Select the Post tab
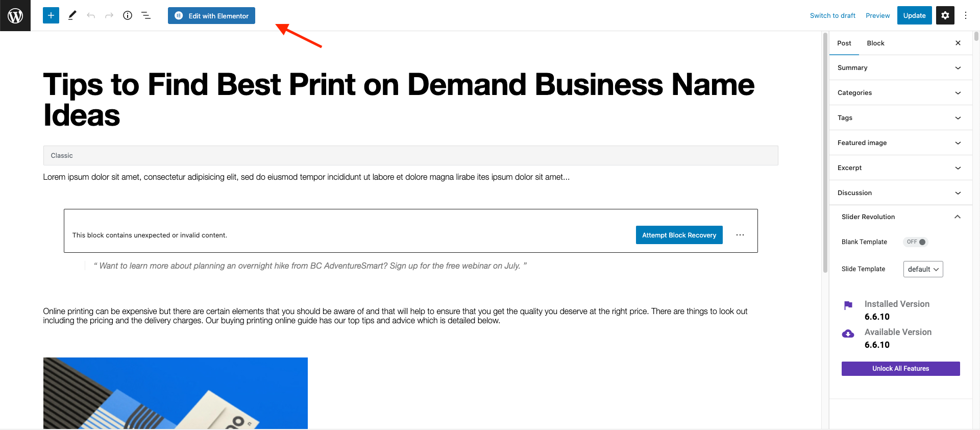Image resolution: width=980 pixels, height=430 pixels. click(x=844, y=43)
